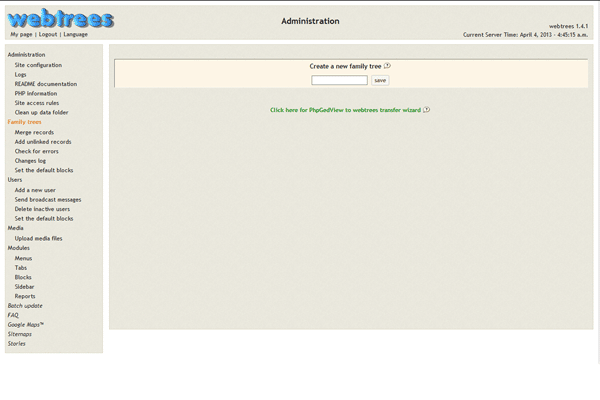Go to My page
The width and height of the screenshot is (600, 400).
[x=21, y=34]
